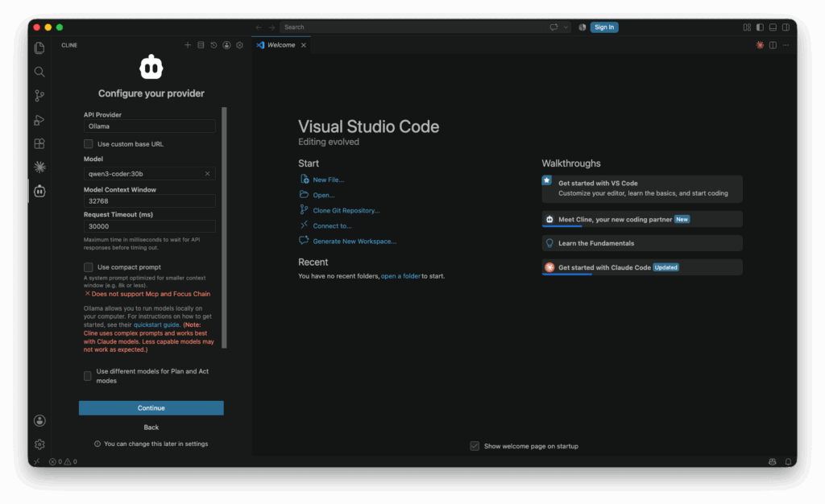Click the Customize Layout icon

[x=747, y=27]
